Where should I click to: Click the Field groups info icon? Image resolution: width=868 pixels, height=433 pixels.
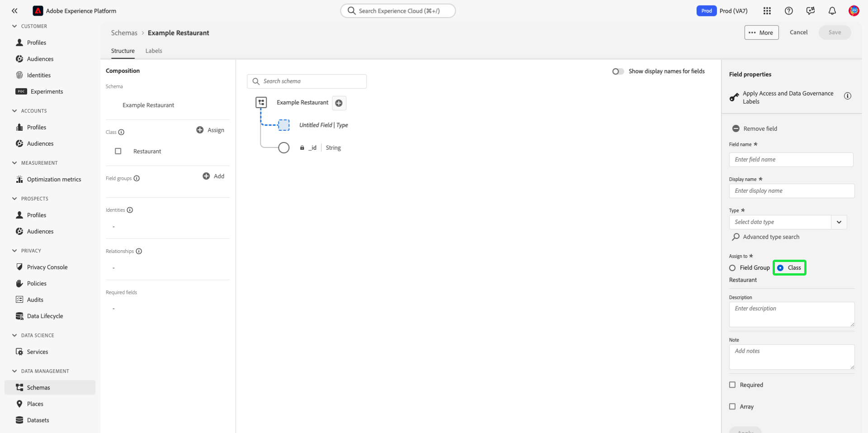(x=137, y=178)
